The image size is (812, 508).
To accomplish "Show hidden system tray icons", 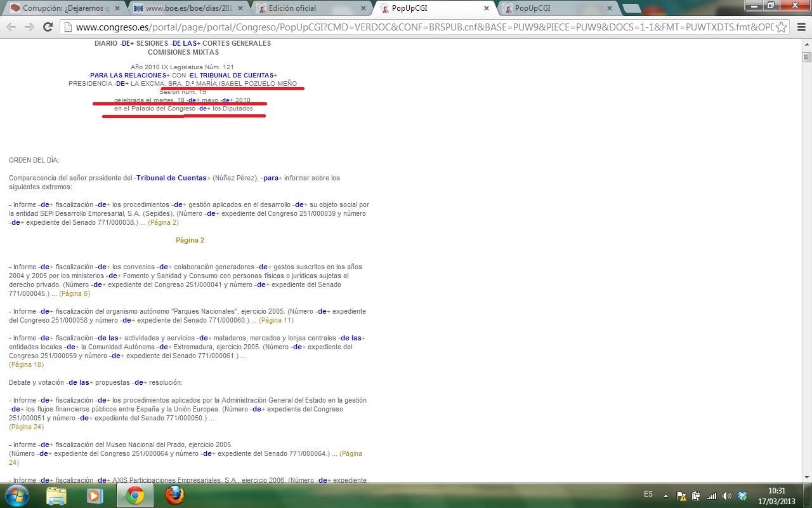I will pyautogui.click(x=665, y=496).
